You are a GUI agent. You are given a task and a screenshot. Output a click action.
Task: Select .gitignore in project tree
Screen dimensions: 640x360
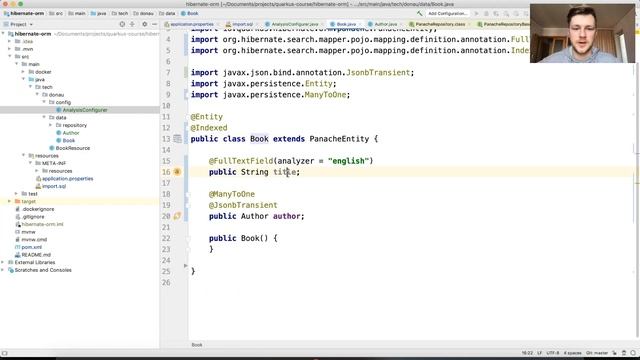coord(33,217)
